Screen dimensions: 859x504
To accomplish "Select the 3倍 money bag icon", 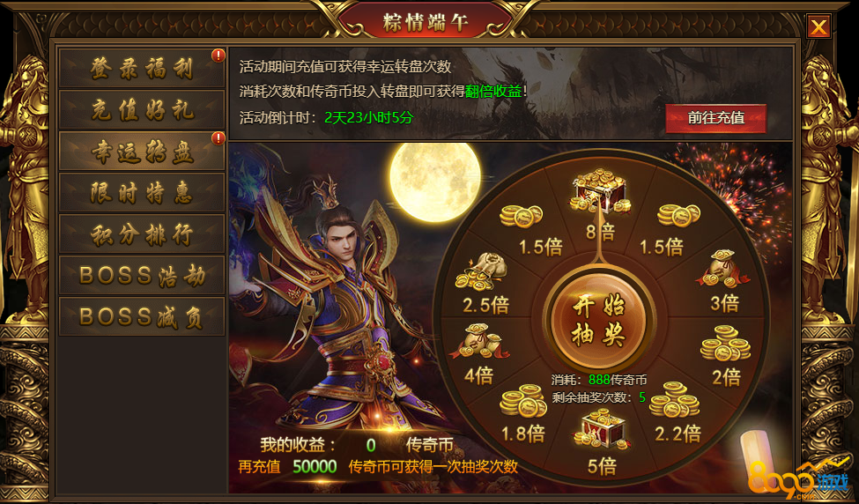I will tap(723, 270).
